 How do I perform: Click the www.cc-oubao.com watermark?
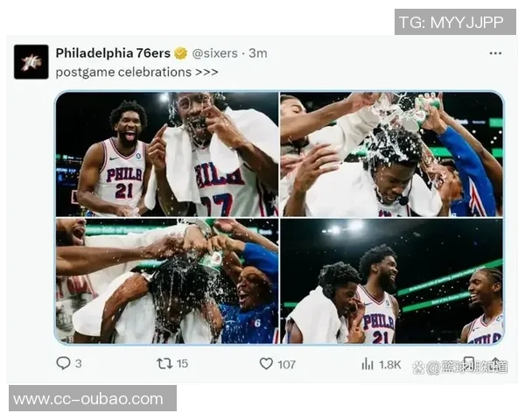(x=93, y=398)
